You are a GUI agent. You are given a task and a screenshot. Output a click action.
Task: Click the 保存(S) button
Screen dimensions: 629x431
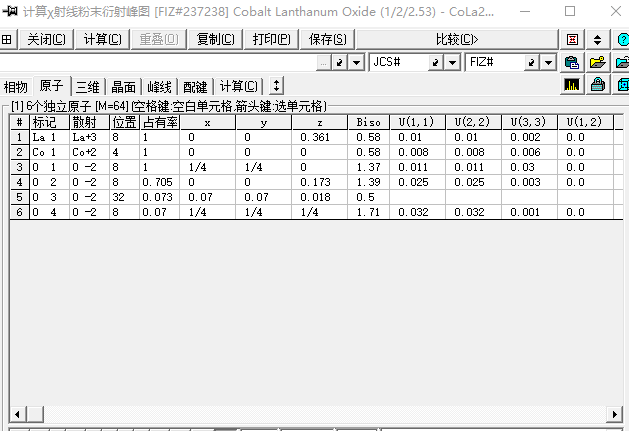(x=328, y=39)
